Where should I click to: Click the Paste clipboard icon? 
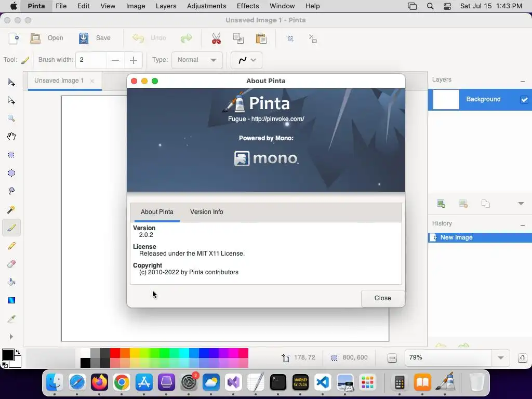pos(261,38)
